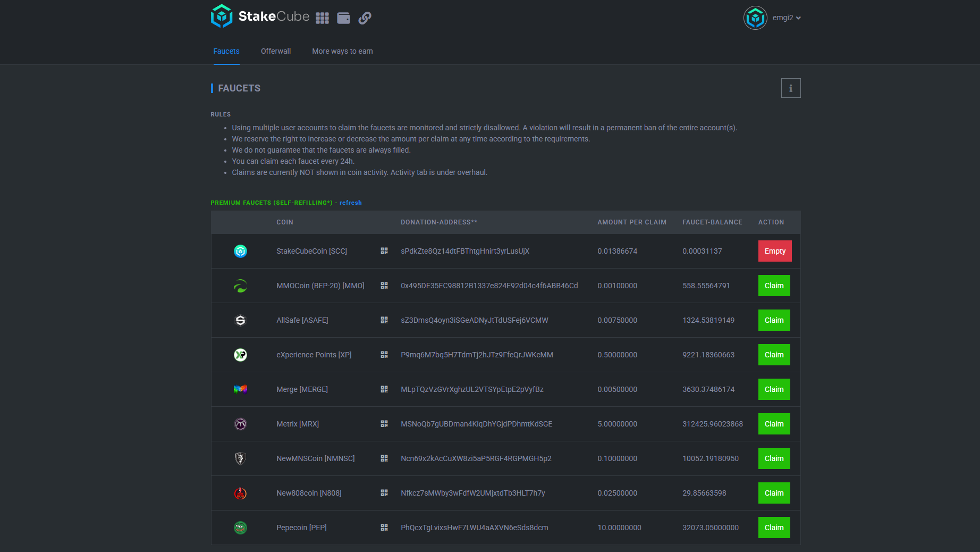This screenshot has width=980, height=552.
Task: Show QR code for Pepecoin address
Action: (x=384, y=528)
